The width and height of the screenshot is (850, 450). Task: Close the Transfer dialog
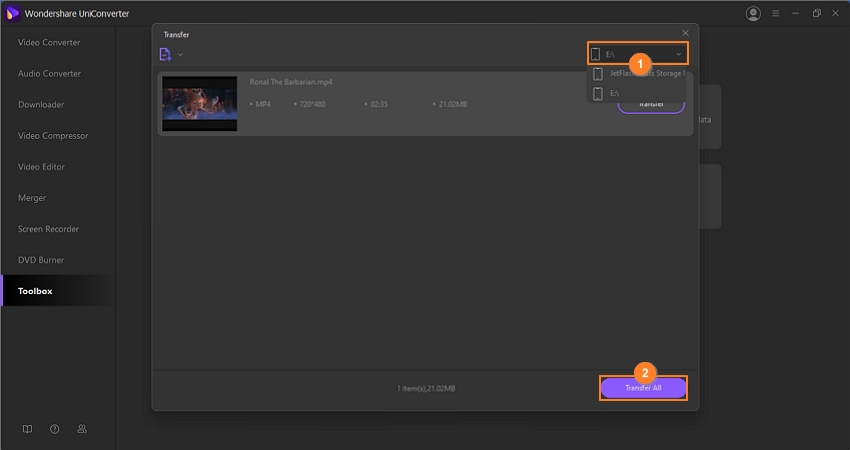pyautogui.click(x=685, y=34)
